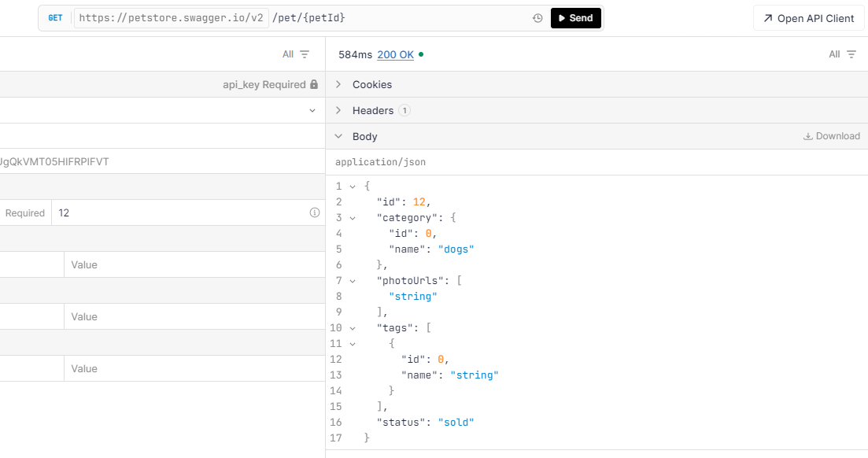Click the server URL petstore.swagger.io/v2

pyautogui.click(x=171, y=18)
